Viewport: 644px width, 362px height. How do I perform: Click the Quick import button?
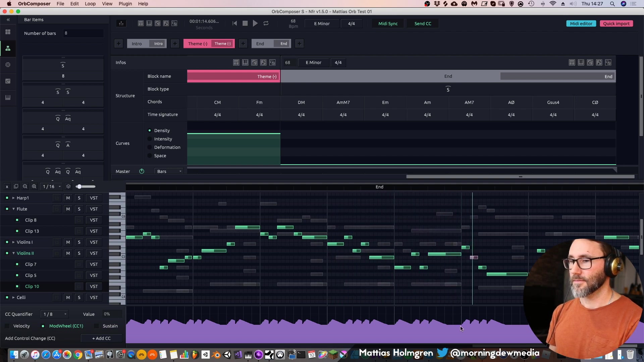click(x=616, y=23)
